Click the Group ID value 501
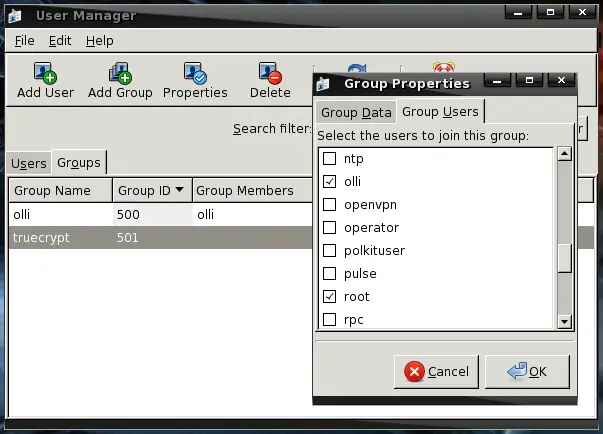Image resolution: width=603 pixels, height=434 pixels. pos(127,238)
